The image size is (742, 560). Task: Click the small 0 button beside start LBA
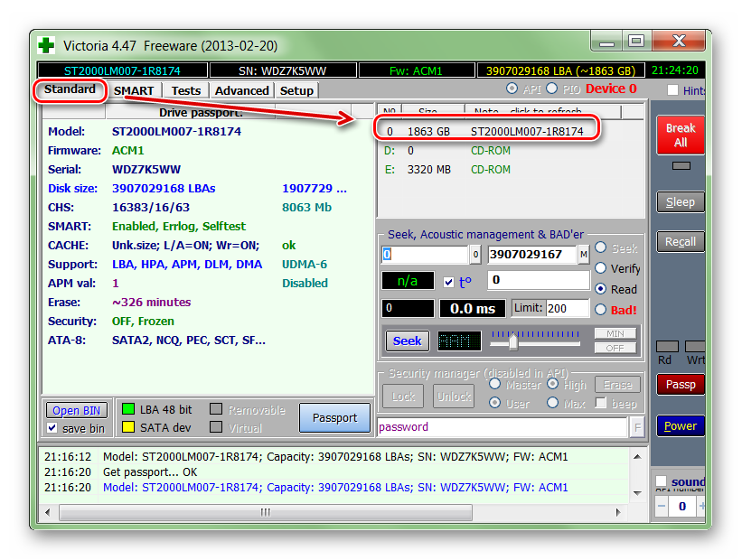click(x=474, y=255)
